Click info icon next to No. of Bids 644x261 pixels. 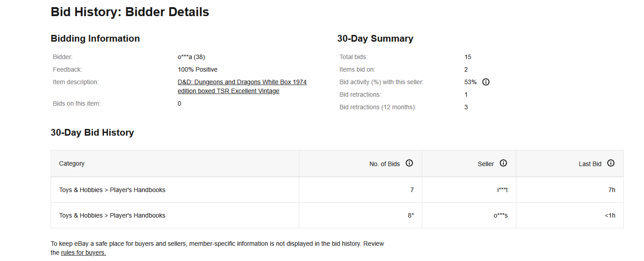coord(409,163)
